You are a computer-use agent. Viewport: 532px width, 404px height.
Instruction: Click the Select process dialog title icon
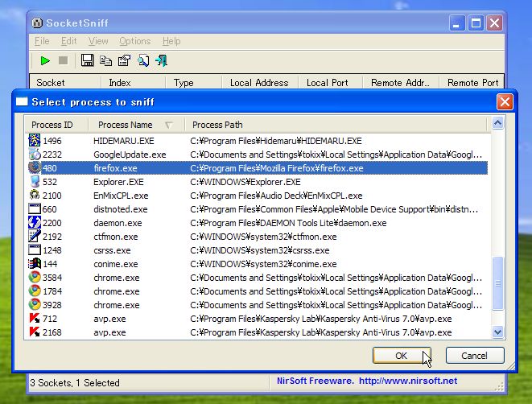[x=22, y=101]
